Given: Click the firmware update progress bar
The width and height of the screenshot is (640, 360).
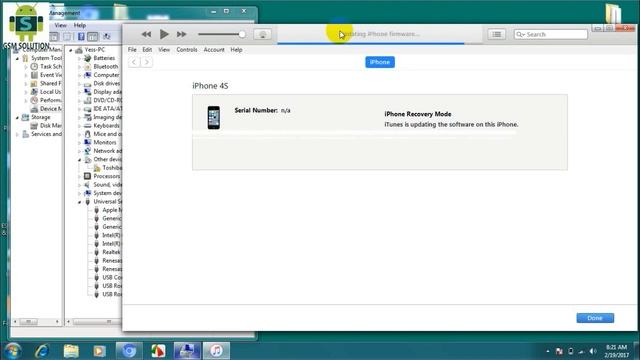Looking at the screenshot, I should [380, 42].
